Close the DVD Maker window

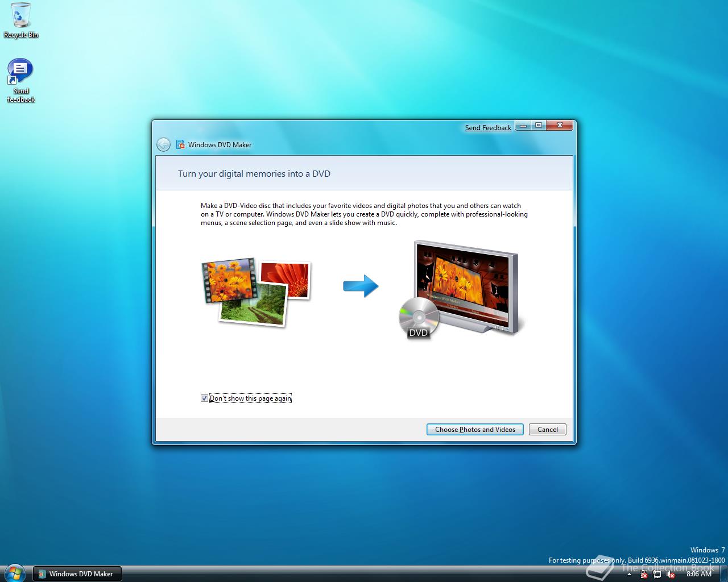pyautogui.click(x=560, y=126)
